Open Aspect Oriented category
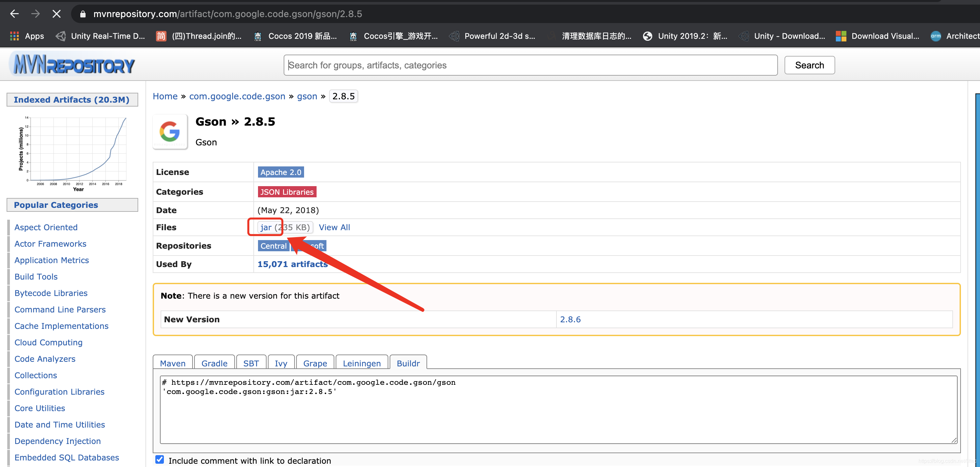The image size is (980, 467). pos(46,227)
